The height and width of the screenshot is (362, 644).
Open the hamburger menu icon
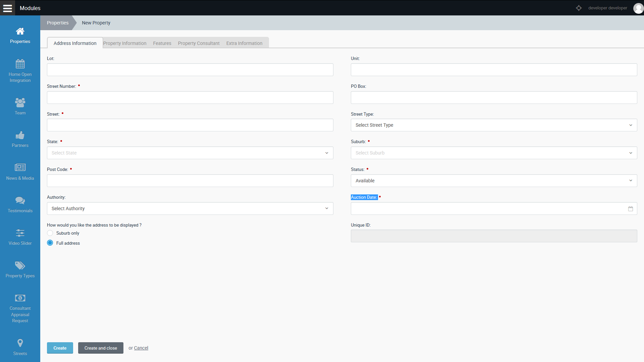[7, 8]
